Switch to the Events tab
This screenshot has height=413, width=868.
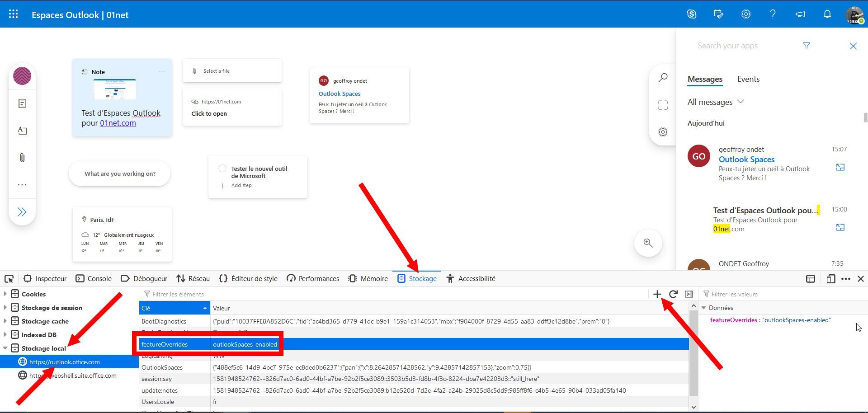748,79
